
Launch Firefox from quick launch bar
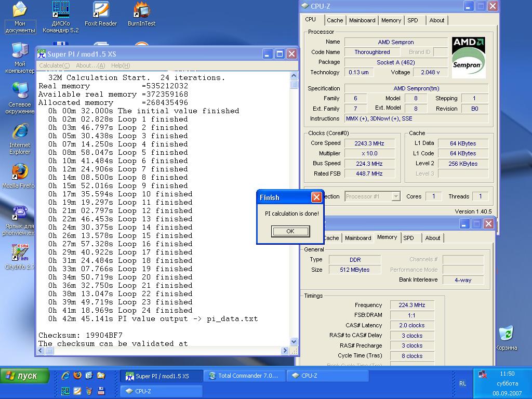[77, 375]
